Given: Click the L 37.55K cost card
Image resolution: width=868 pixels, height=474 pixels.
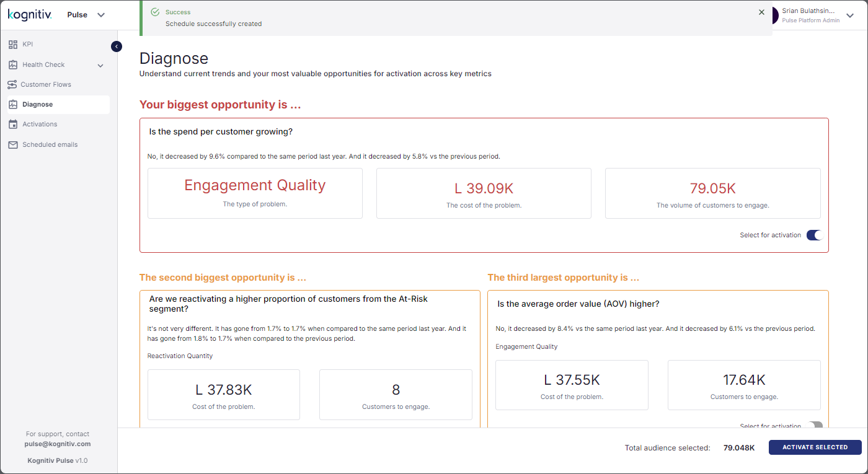Looking at the screenshot, I should tap(572, 385).
